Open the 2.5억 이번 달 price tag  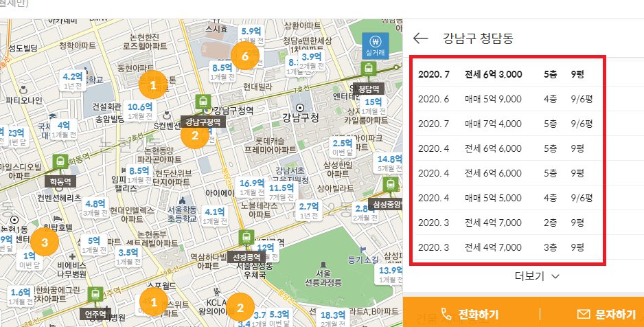coord(342,148)
